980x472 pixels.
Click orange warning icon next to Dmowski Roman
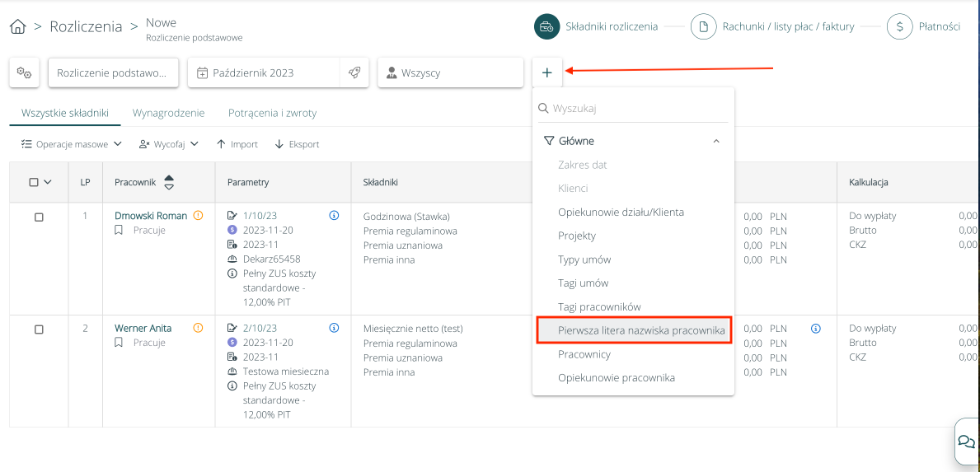pos(198,216)
